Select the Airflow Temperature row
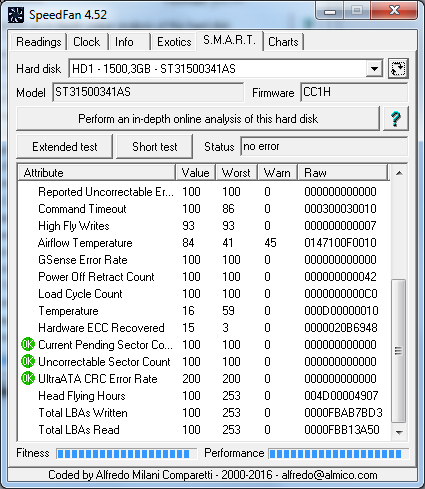This screenshot has height=489, width=425. coord(204,243)
